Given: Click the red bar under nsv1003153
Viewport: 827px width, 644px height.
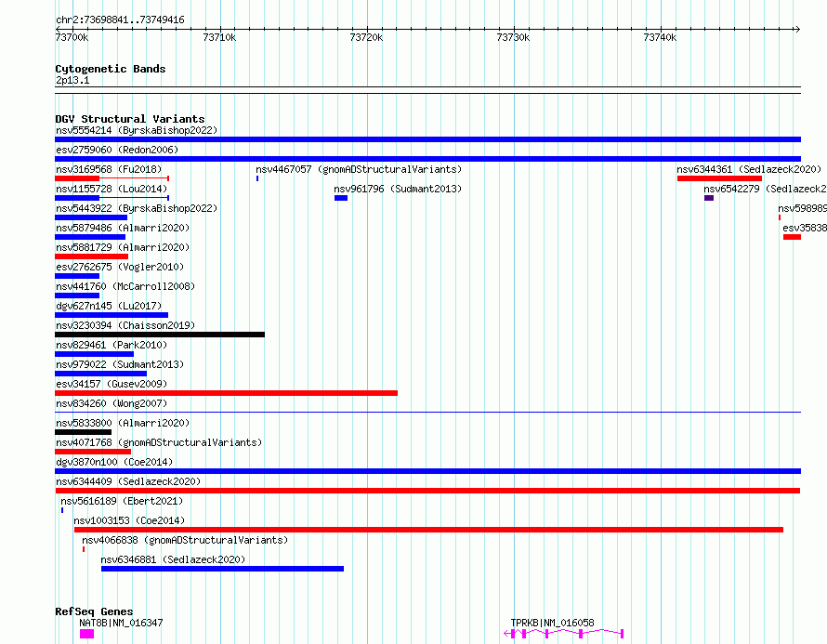Looking at the screenshot, I should (428, 530).
